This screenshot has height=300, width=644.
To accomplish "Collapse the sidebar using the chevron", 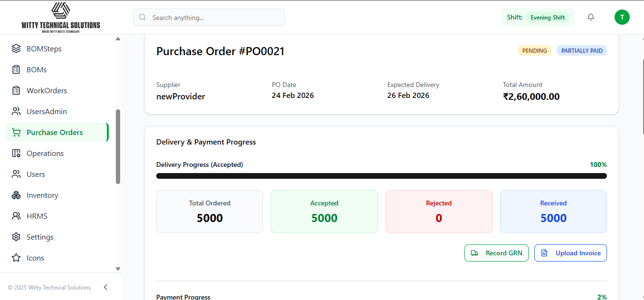I will coord(105,287).
